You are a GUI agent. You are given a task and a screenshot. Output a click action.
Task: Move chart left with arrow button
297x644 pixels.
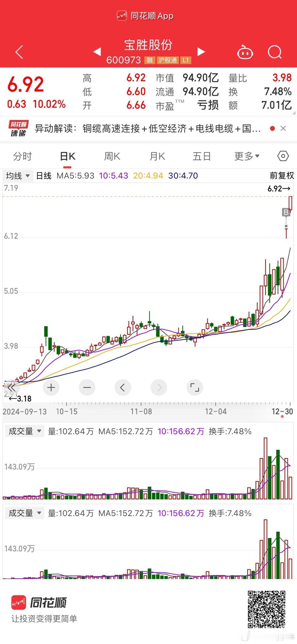pyautogui.click(x=123, y=388)
